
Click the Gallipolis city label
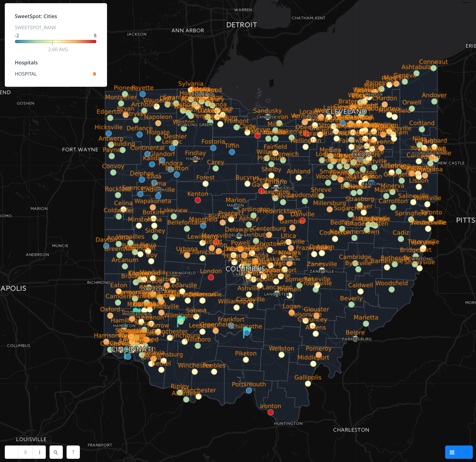click(x=308, y=377)
